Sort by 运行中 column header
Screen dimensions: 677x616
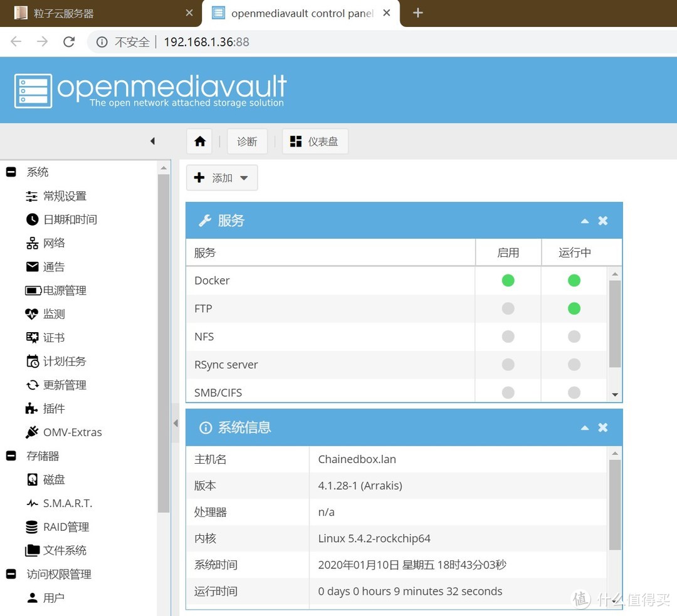[575, 253]
